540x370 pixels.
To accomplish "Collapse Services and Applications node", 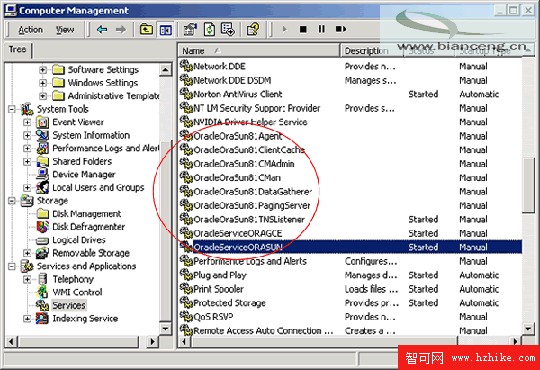I will click(12, 266).
